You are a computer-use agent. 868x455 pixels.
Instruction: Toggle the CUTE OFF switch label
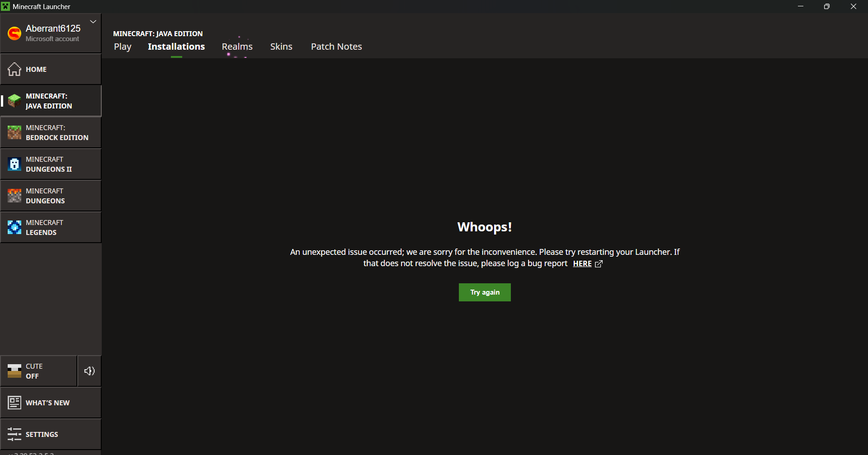coord(34,371)
